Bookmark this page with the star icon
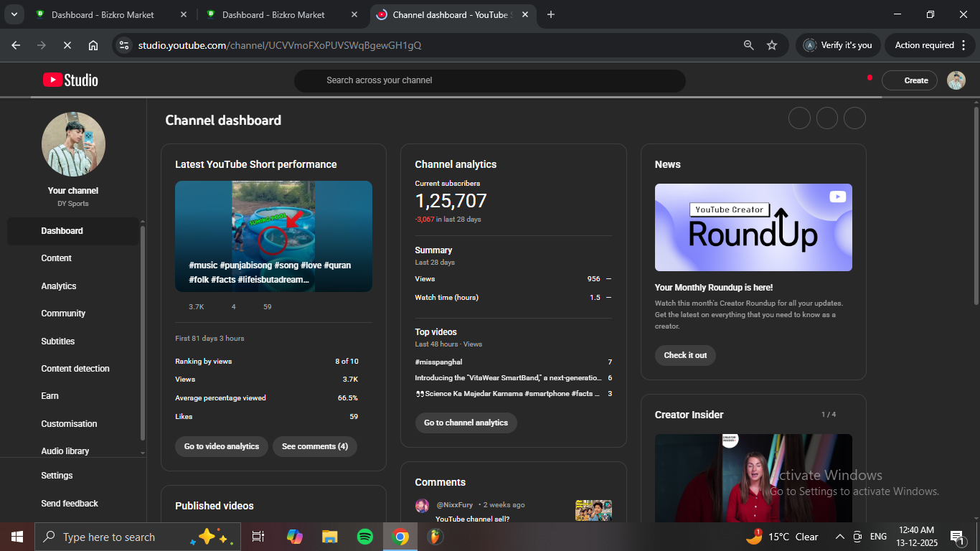This screenshot has width=980, height=551. 772,45
